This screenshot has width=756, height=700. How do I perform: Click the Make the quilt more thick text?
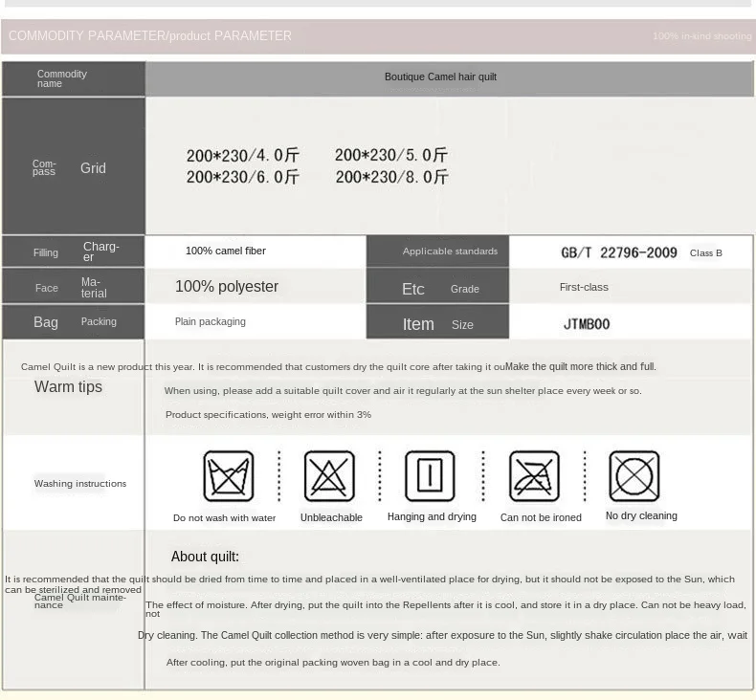click(x=581, y=366)
